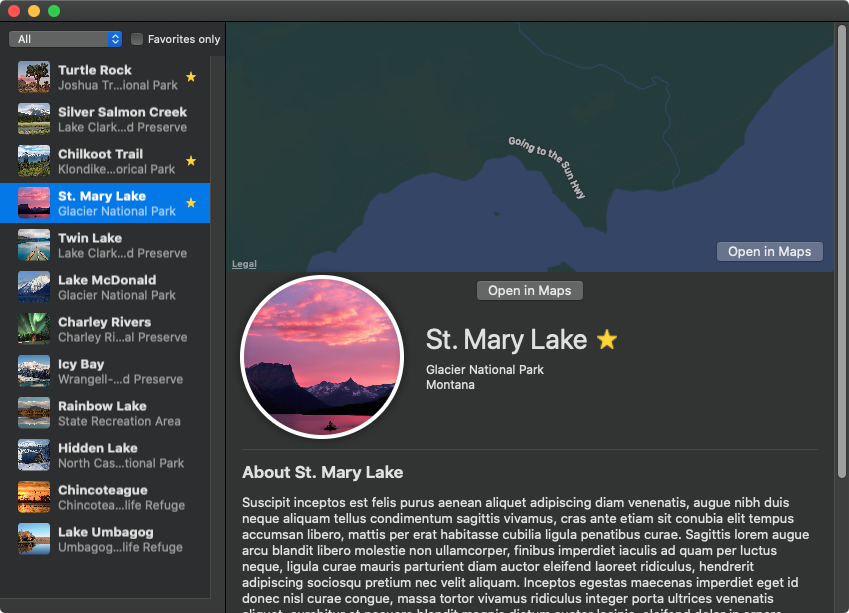Click the yellow minimize window button

point(34,11)
